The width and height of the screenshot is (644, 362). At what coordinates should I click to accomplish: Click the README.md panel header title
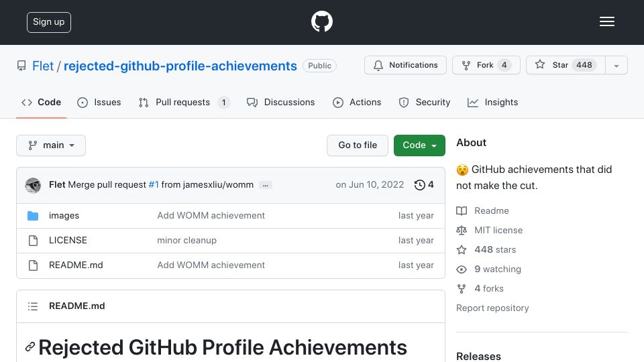point(76,306)
